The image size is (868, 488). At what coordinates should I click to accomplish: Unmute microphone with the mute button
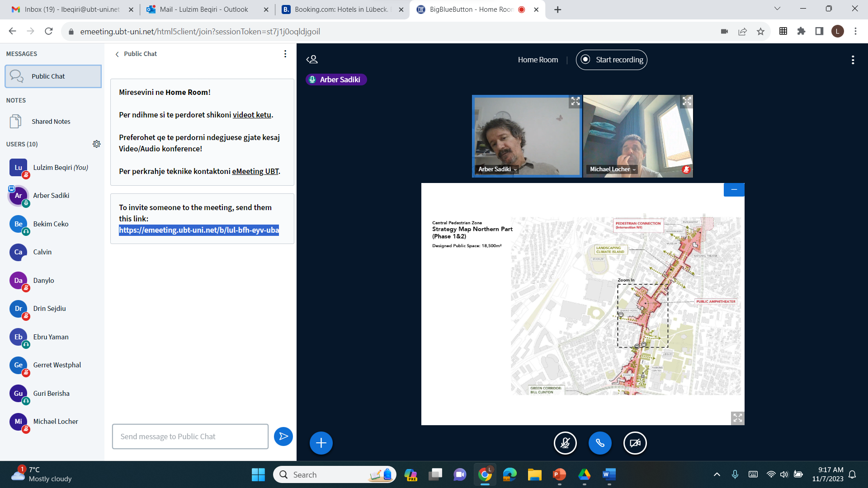565,443
